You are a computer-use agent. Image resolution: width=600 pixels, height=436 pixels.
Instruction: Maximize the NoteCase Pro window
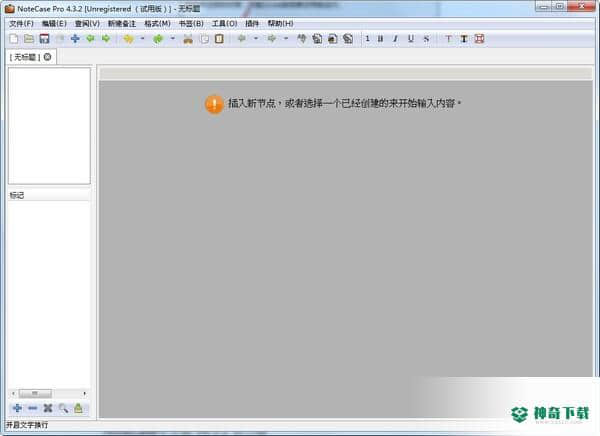pyautogui.click(x=559, y=6)
